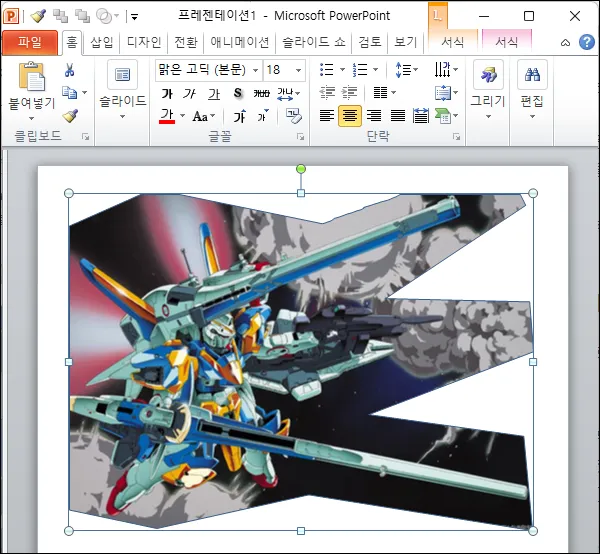
Task: Justify paragraph text
Action: [398, 116]
